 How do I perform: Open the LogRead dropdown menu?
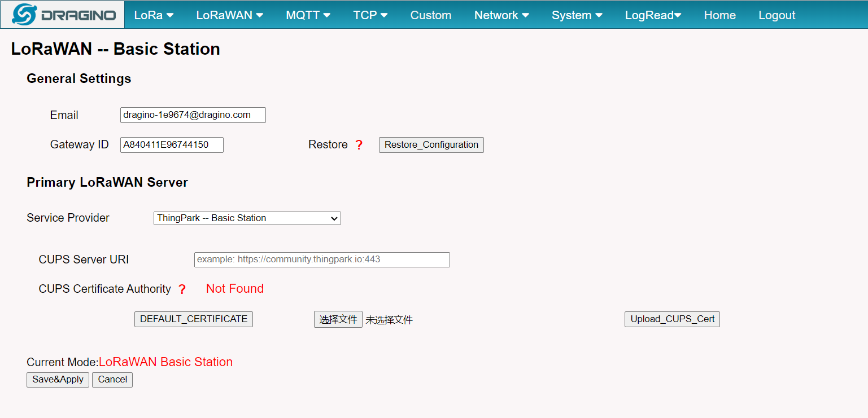click(653, 15)
